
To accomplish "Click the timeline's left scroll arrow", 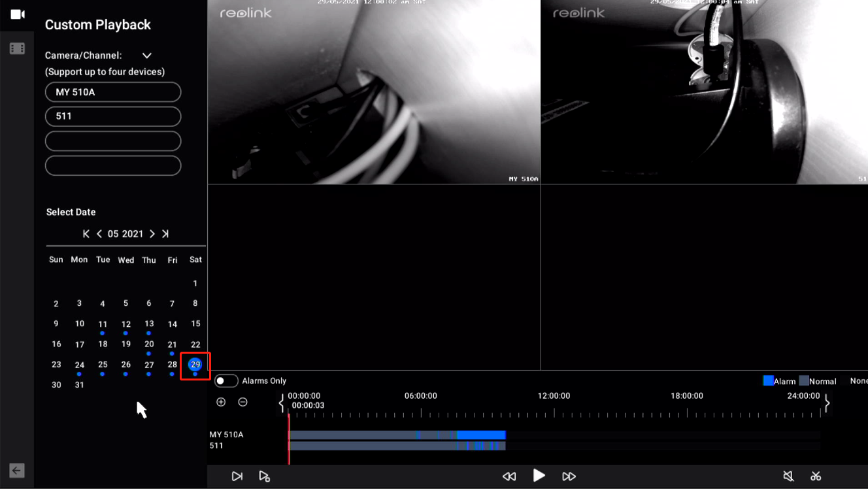I will tap(282, 403).
